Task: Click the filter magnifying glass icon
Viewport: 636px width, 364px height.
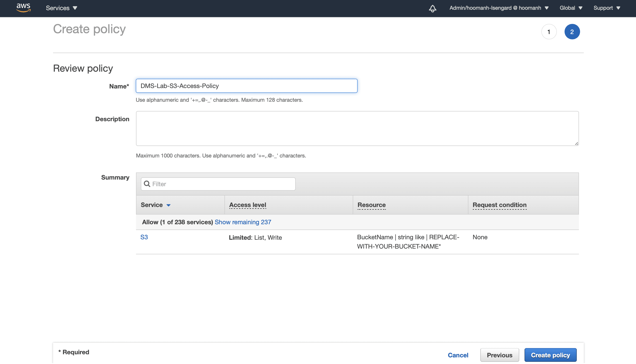Action: [147, 184]
